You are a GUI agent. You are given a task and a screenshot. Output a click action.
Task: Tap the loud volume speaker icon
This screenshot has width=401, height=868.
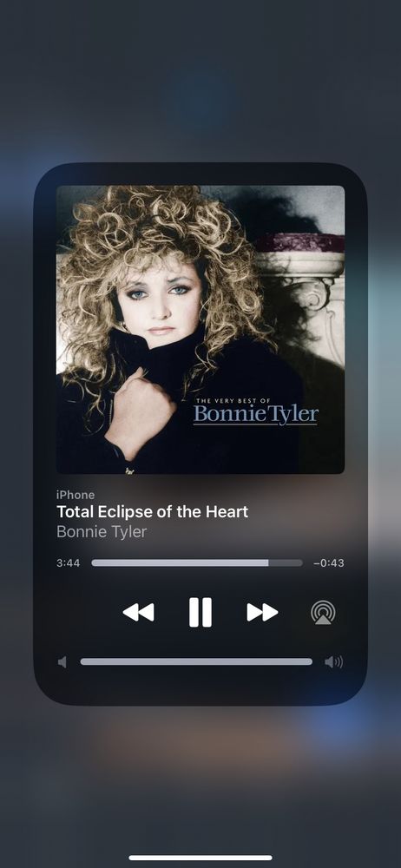coord(334,662)
